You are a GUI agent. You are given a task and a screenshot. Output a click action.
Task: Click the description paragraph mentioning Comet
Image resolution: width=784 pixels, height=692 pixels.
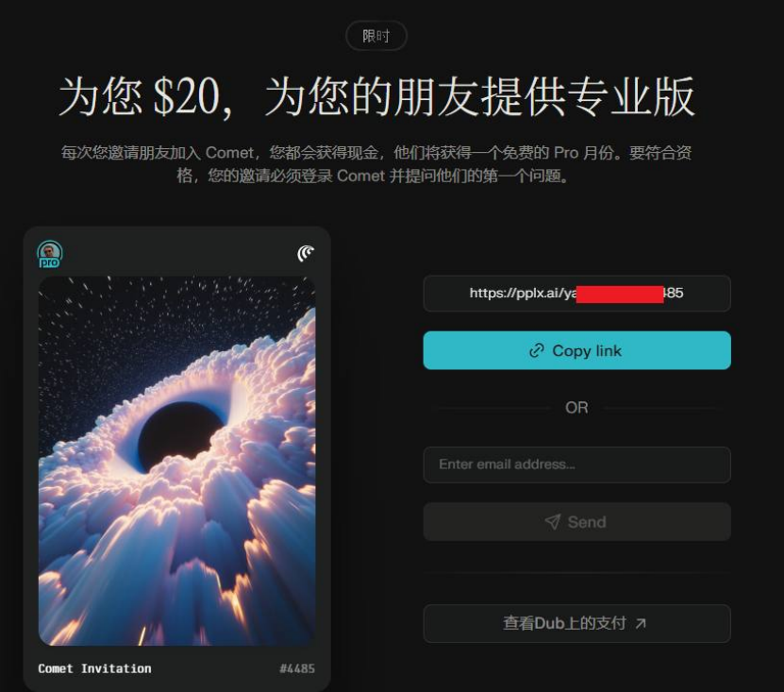coord(376,164)
